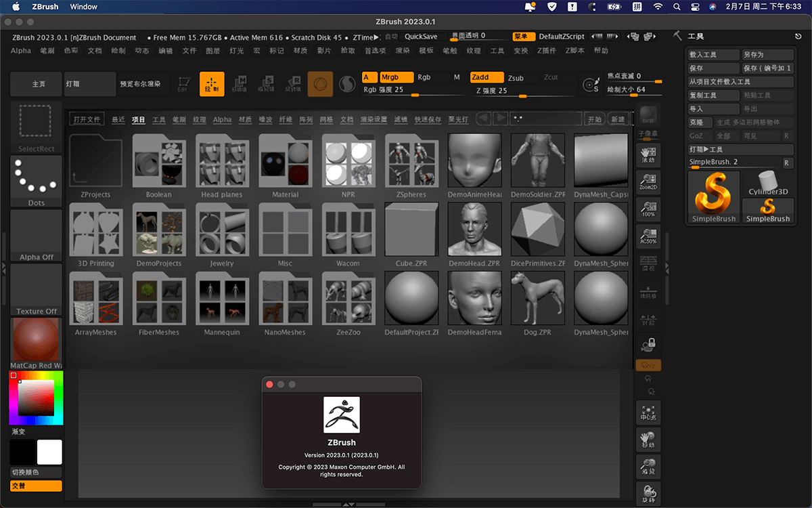Open the Dots stroke selector

click(37, 181)
